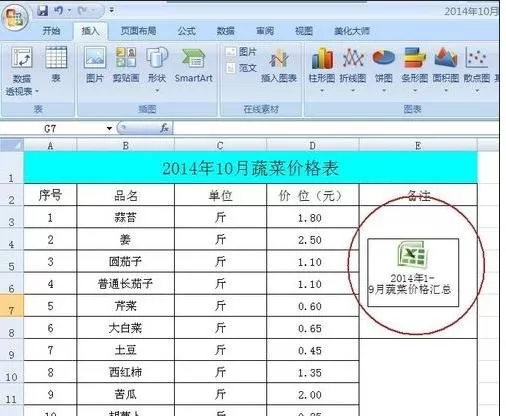Save the workbook with the floppy icon

click(x=43, y=11)
